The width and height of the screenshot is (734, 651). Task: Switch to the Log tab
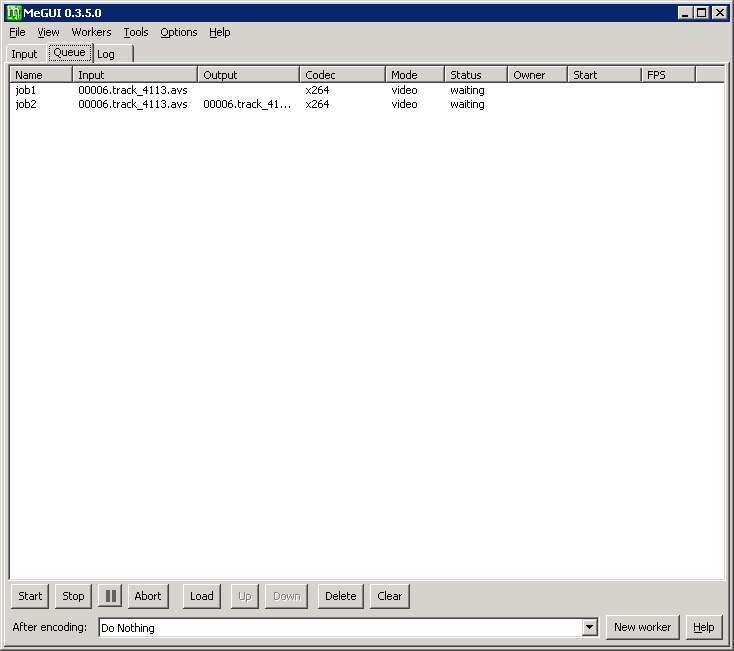click(x=107, y=54)
